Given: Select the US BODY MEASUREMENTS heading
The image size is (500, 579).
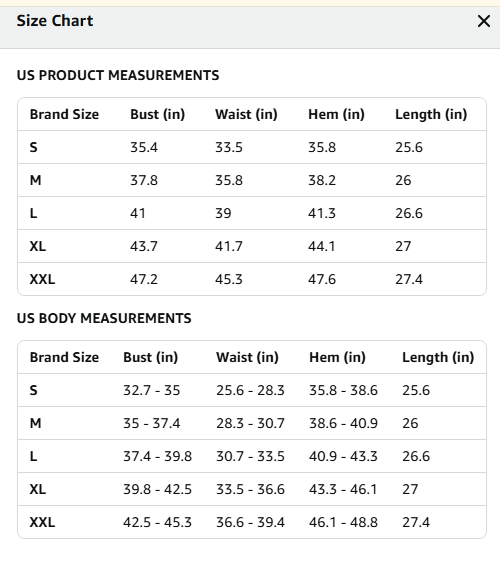Looking at the screenshot, I should [104, 318].
